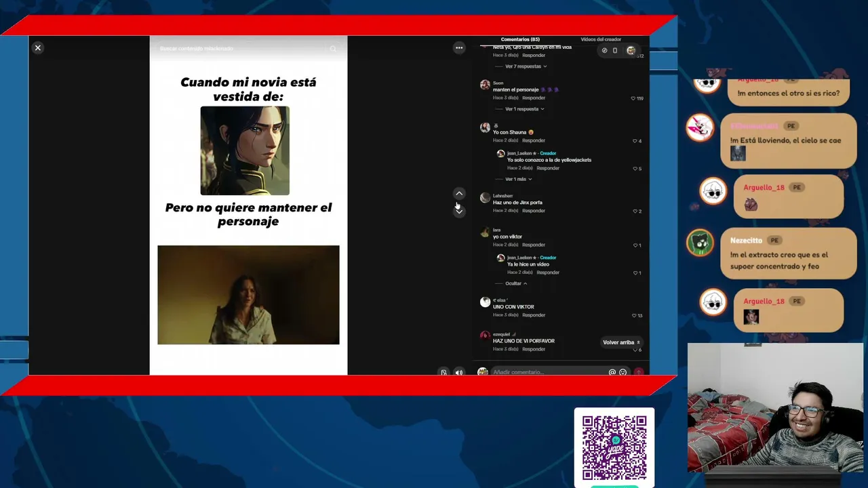
Task: Toggle the auto-scroll icon beside the speaker
Action: pos(444,372)
